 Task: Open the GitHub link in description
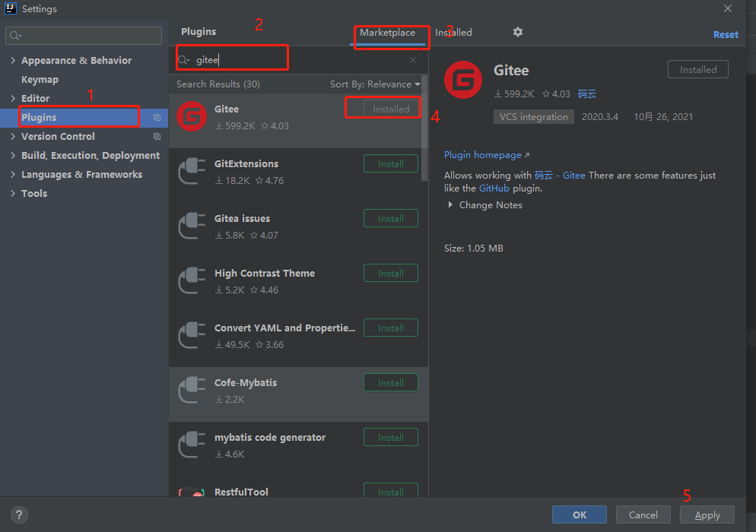click(x=494, y=188)
